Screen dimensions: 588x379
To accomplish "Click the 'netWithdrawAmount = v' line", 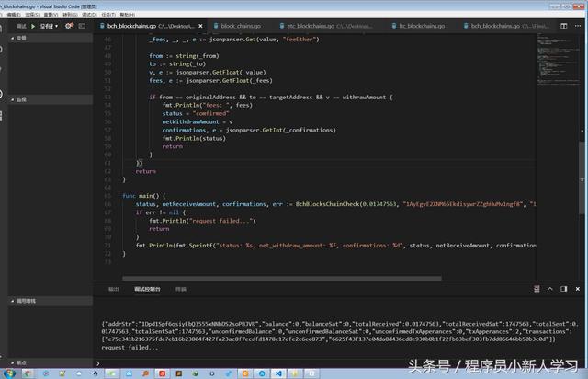I will tap(198, 121).
